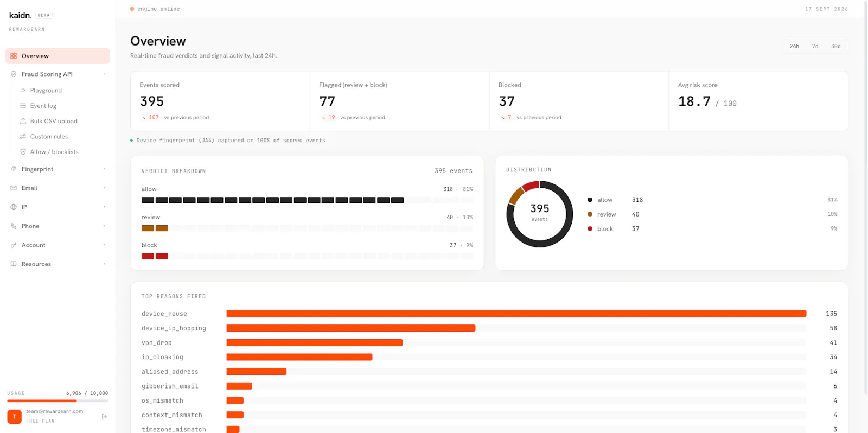Click the orange T user avatar
Viewport: 868px width, 433px height.
[14, 417]
